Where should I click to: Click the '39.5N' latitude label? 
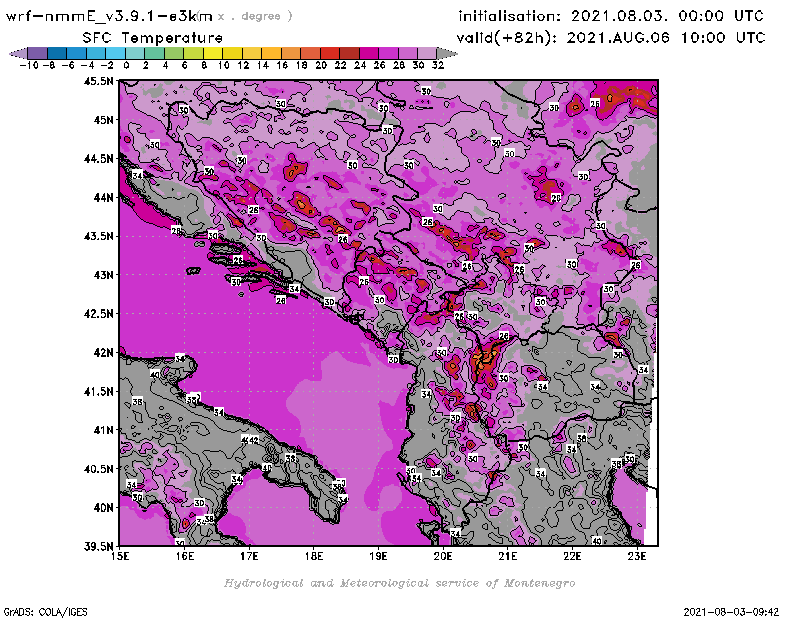pyautogui.click(x=98, y=547)
